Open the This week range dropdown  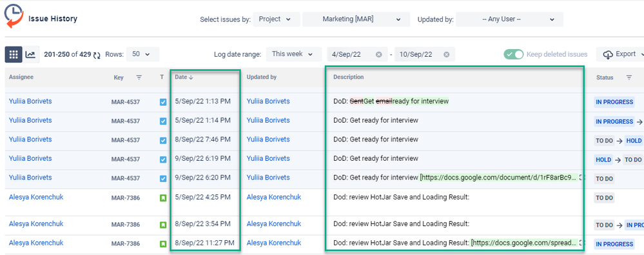pos(295,54)
